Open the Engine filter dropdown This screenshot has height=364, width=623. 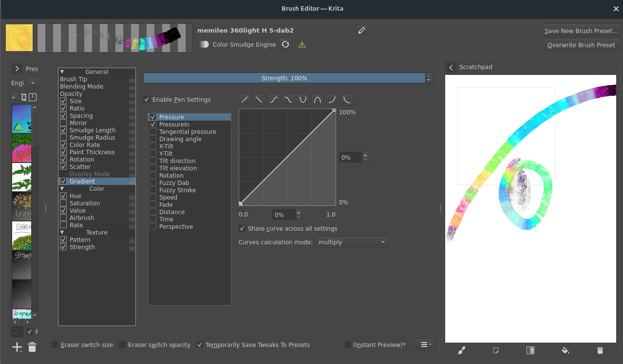click(x=32, y=83)
